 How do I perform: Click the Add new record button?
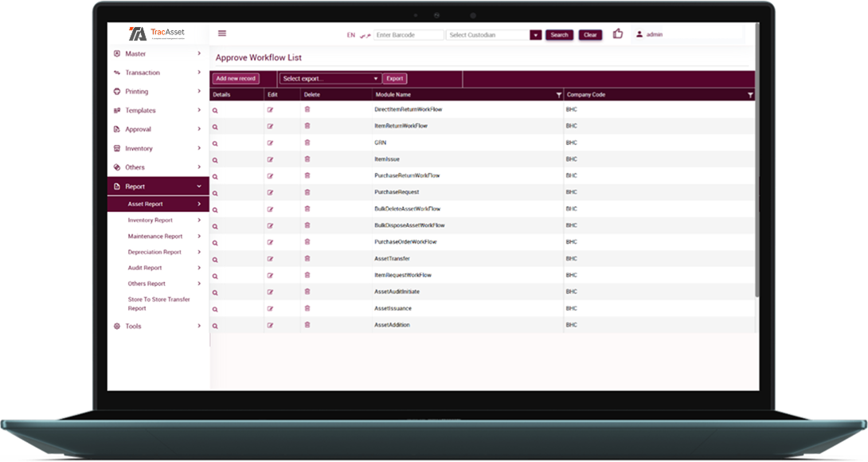point(236,79)
